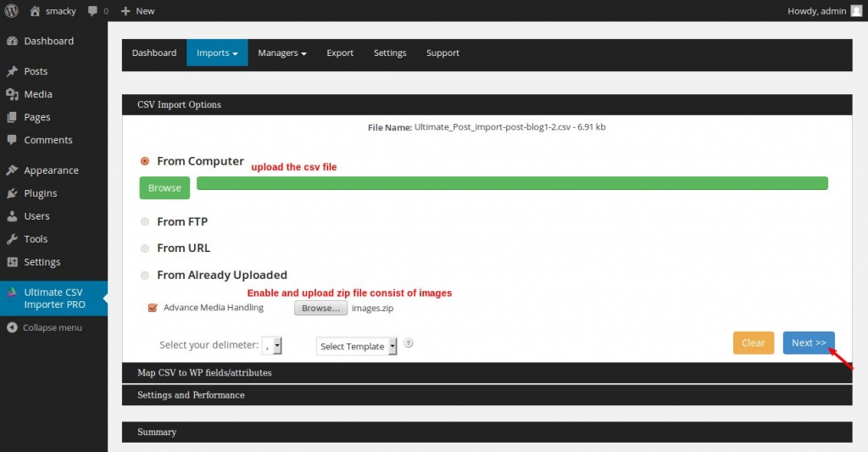Screen dimensions: 868x452
Task: Click the Comments speech bubble sidebar icon
Action: 12,140
